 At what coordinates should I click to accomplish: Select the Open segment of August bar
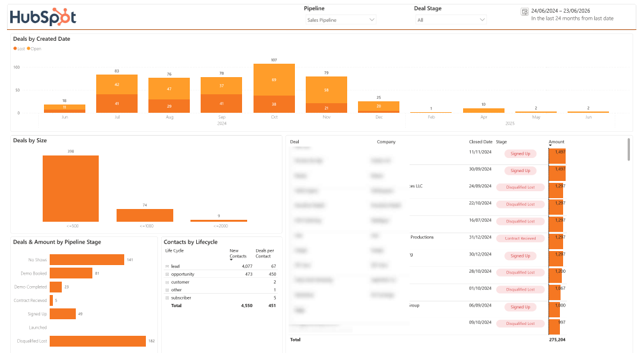pyautogui.click(x=169, y=89)
